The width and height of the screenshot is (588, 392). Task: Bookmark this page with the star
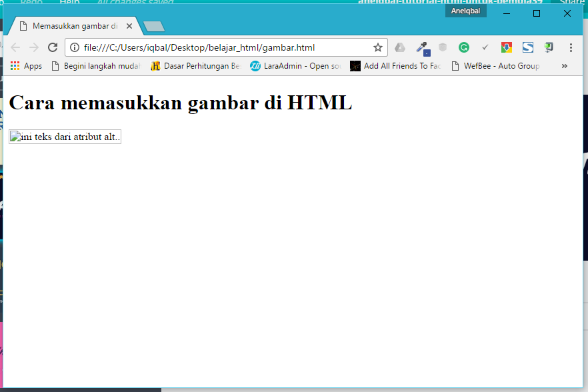click(377, 47)
